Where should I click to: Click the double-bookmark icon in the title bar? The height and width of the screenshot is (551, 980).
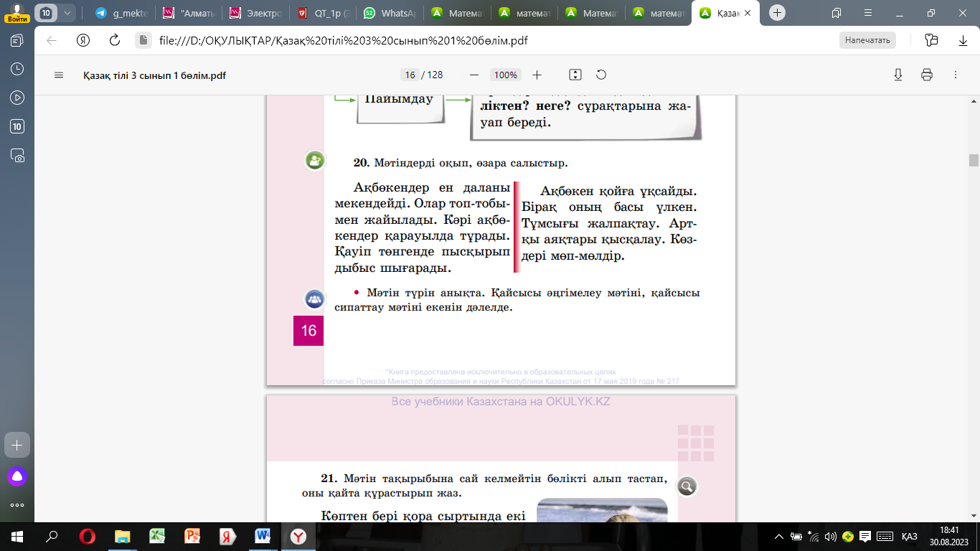click(x=837, y=13)
